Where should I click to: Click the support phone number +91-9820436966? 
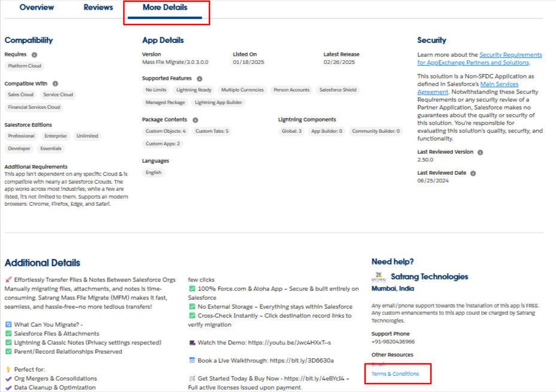pyautogui.click(x=393, y=342)
